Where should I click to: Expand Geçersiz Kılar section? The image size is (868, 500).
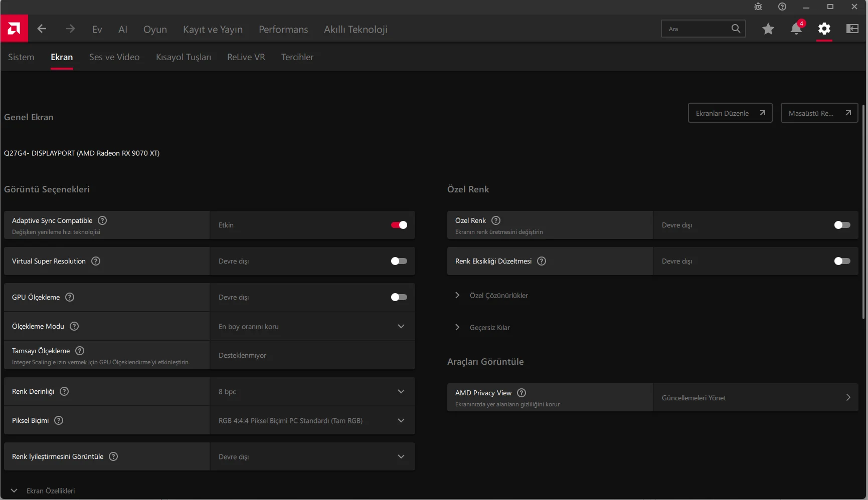pyautogui.click(x=482, y=328)
